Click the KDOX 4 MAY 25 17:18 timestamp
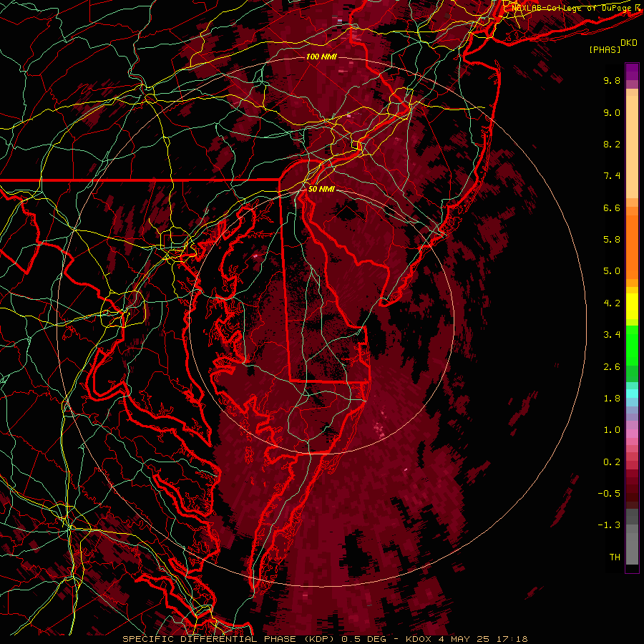 (467, 639)
